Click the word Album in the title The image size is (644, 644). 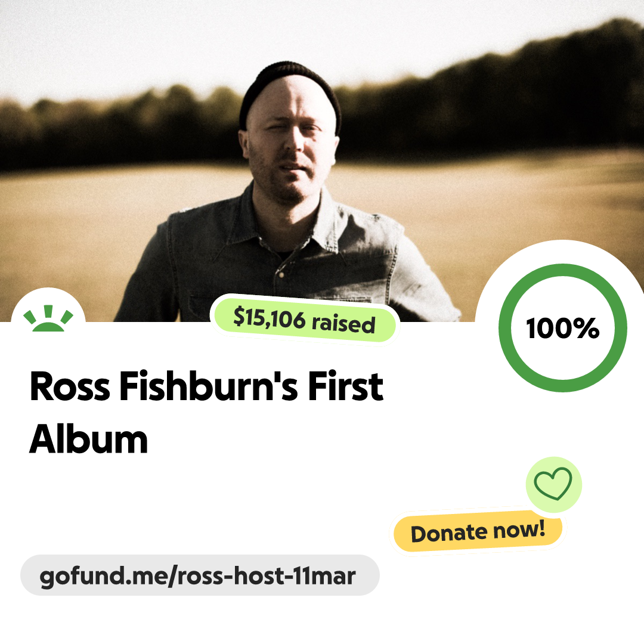tap(88, 439)
